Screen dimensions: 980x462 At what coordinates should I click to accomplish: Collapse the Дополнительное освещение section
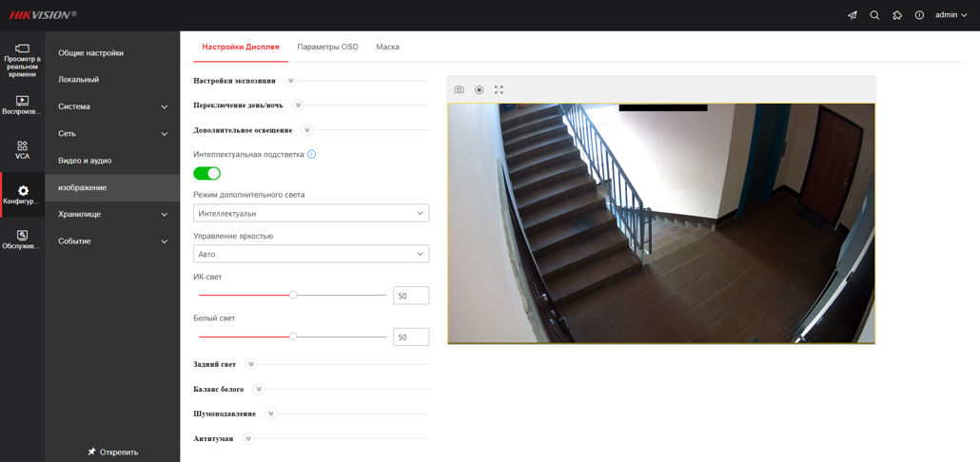[x=307, y=130]
